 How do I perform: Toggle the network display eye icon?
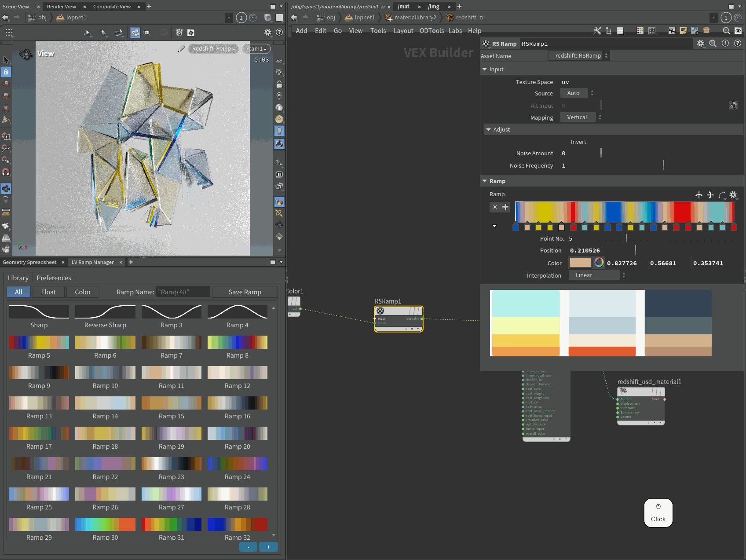[x=738, y=31]
